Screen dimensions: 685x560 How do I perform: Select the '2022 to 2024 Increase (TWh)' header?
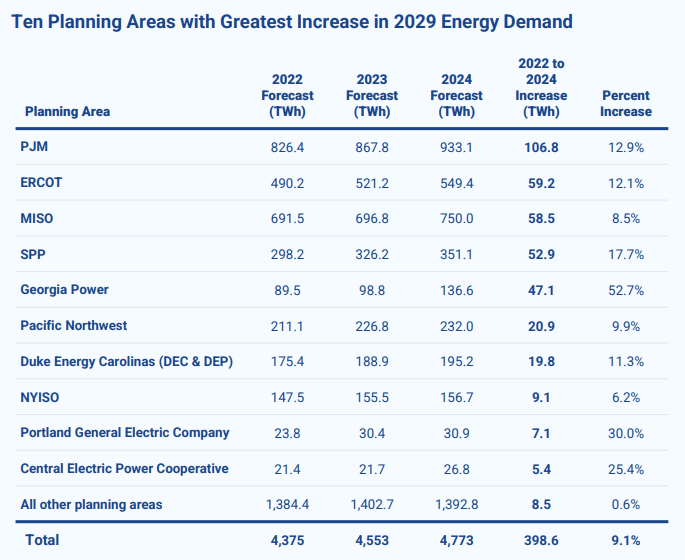(541, 87)
